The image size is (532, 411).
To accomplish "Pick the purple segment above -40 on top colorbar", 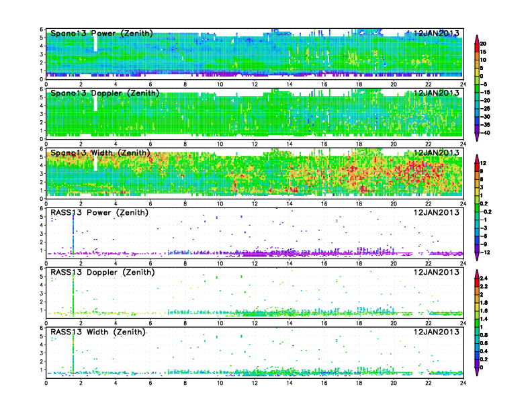I will point(477,129).
